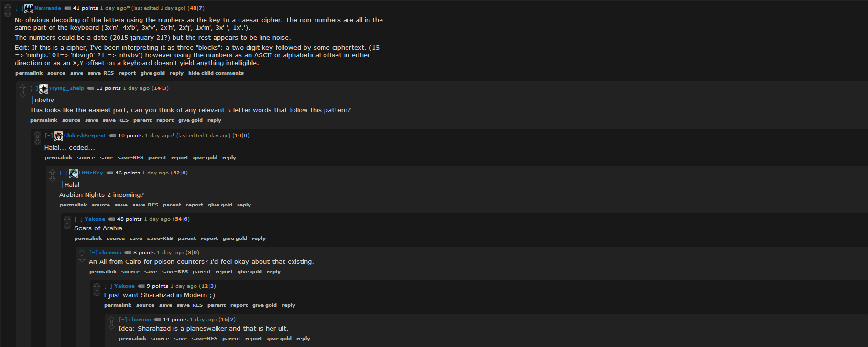Upvote Mavrande's comment
The width and height of the screenshot is (868, 347).
[8, 7]
